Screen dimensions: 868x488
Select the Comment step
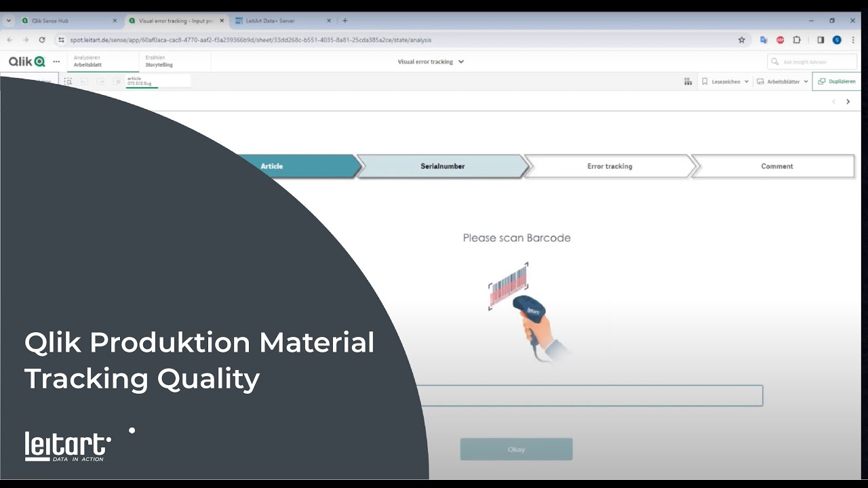[x=773, y=166]
